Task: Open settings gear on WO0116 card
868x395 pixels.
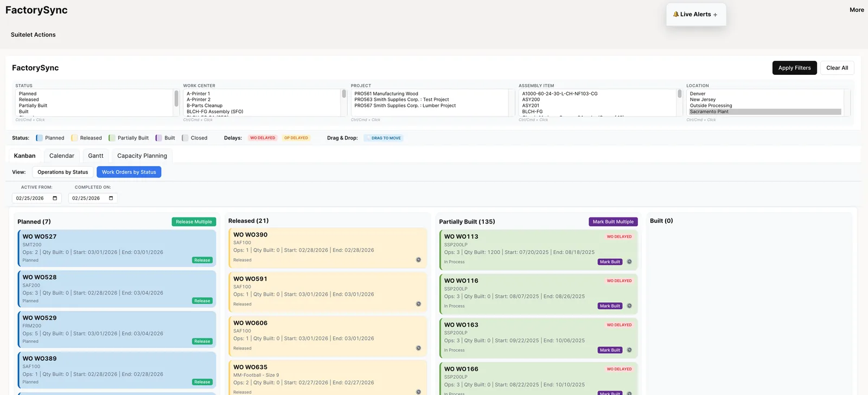Action: pos(629,306)
